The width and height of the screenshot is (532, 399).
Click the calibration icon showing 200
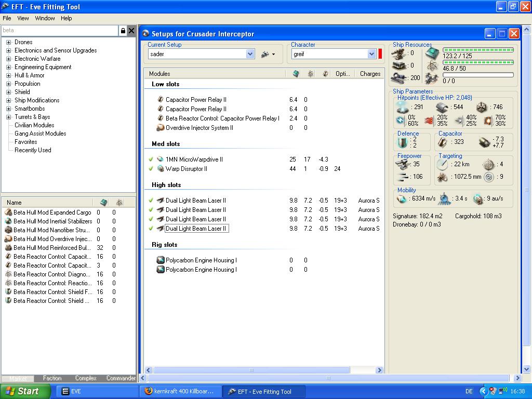pos(398,78)
